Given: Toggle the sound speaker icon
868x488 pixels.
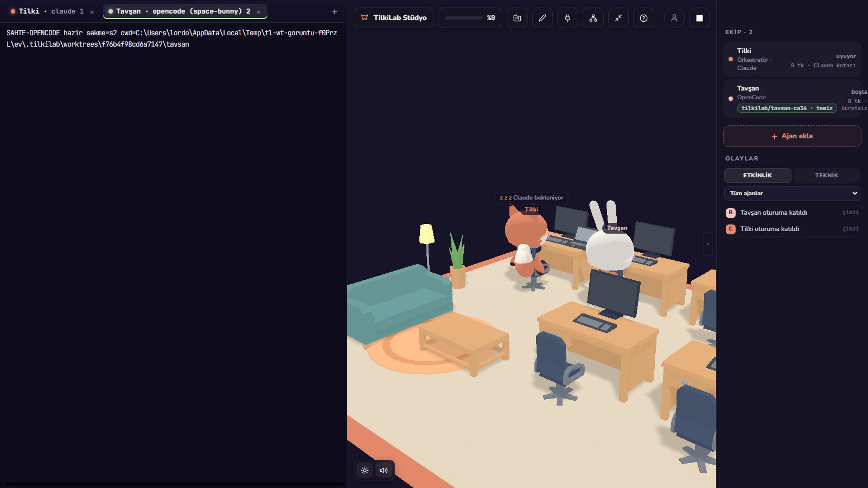Looking at the screenshot, I should point(384,470).
